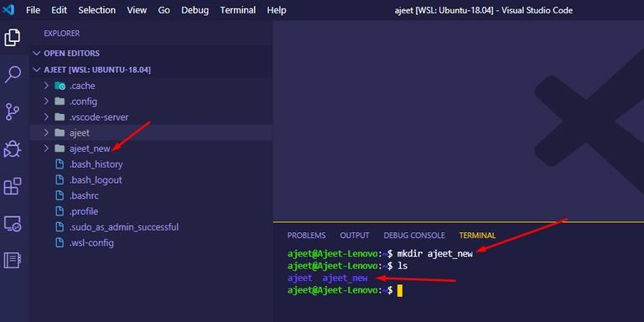Click the 'mkdir ajeet_new' terminal command text
The image size is (644, 322).
point(435,254)
